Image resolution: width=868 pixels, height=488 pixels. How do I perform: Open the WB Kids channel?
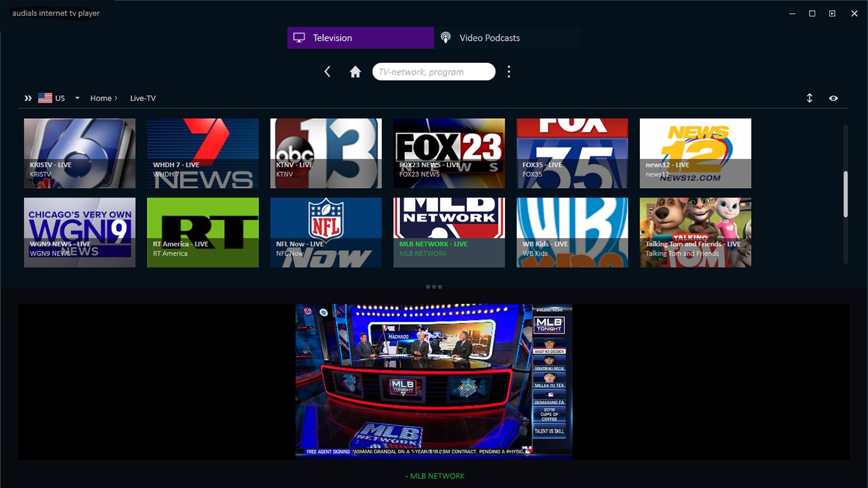[x=573, y=233]
